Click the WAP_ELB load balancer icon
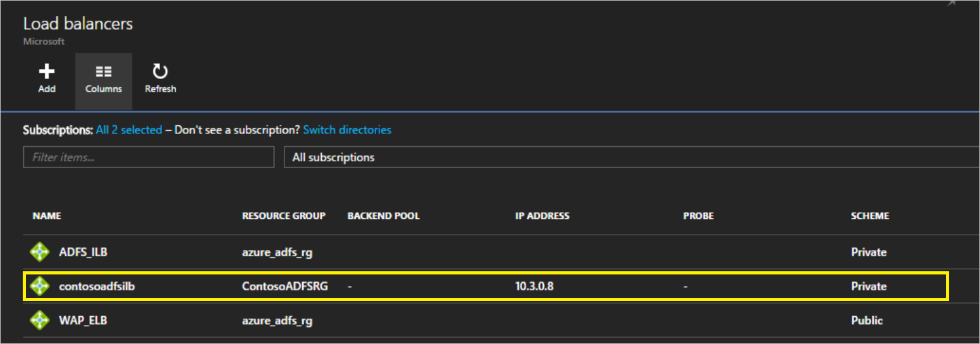The image size is (980, 344). 40,320
